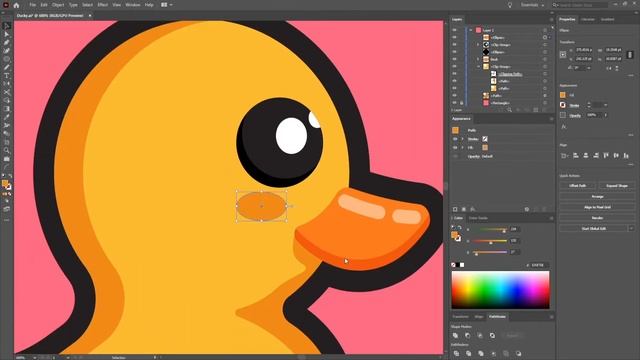
Task: Collapse Layer 1 in Layers panel
Action: tap(471, 30)
